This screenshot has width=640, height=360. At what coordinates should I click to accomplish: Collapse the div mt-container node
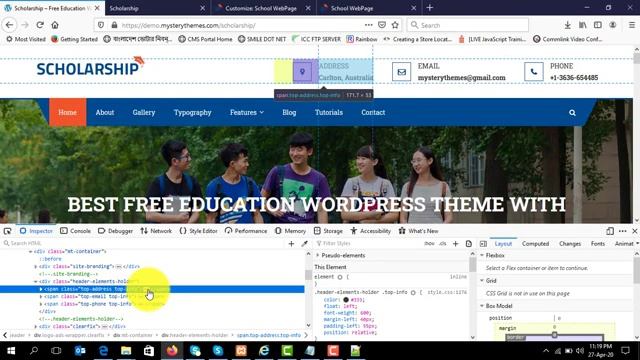[30, 251]
